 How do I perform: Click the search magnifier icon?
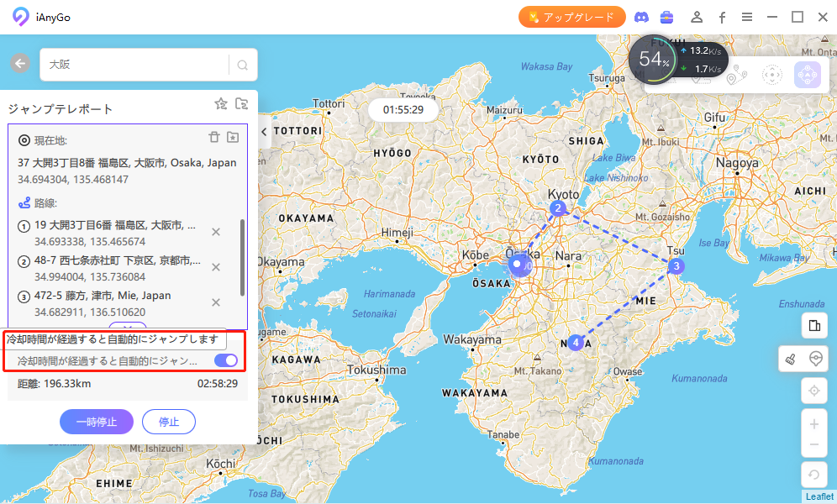(243, 65)
